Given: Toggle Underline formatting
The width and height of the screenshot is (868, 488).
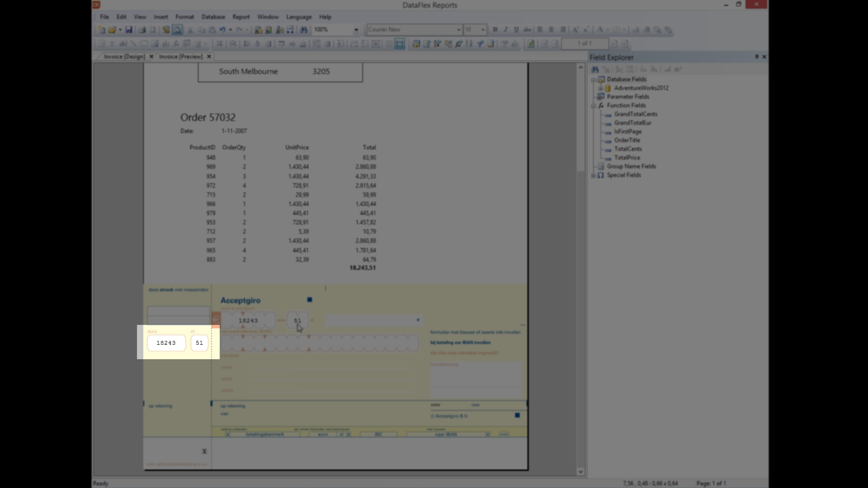Looking at the screenshot, I should click(x=516, y=30).
